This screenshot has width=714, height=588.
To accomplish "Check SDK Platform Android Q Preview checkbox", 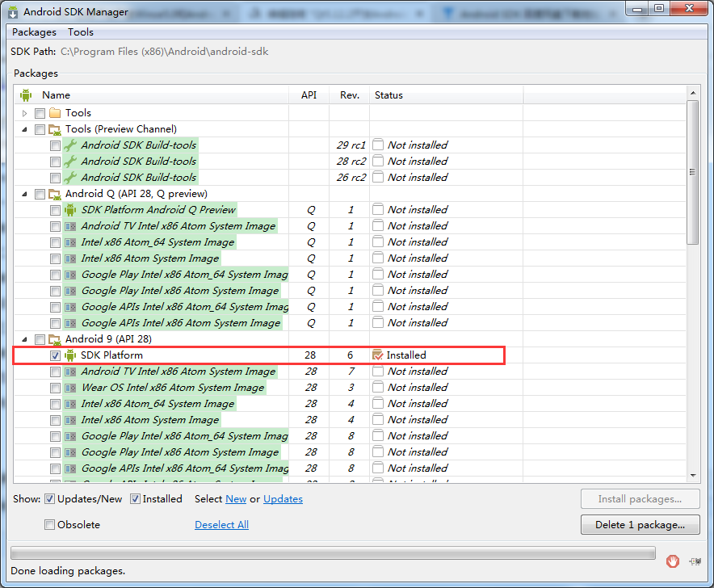I will click(55, 211).
